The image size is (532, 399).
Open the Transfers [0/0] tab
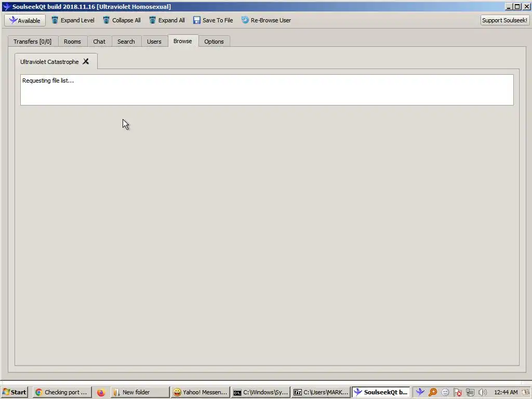click(x=33, y=42)
